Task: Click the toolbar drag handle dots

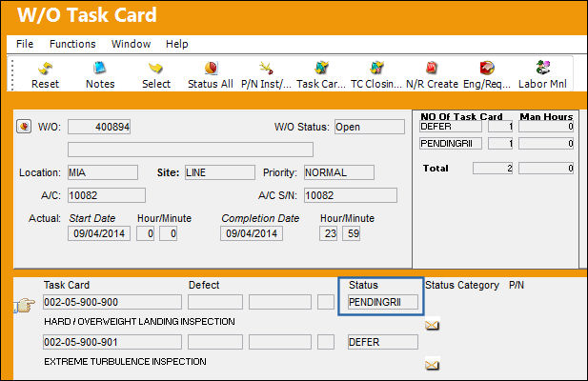Action: point(12,75)
